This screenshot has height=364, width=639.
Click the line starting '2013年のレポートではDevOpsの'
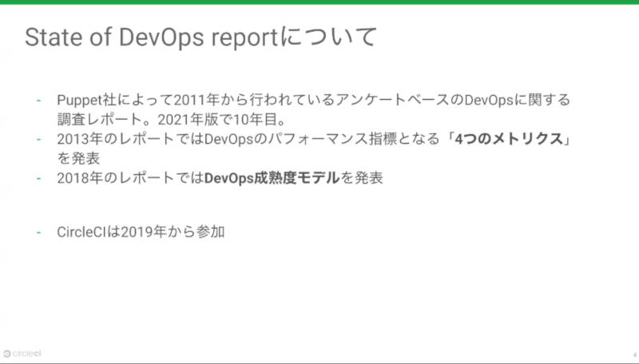point(315,139)
